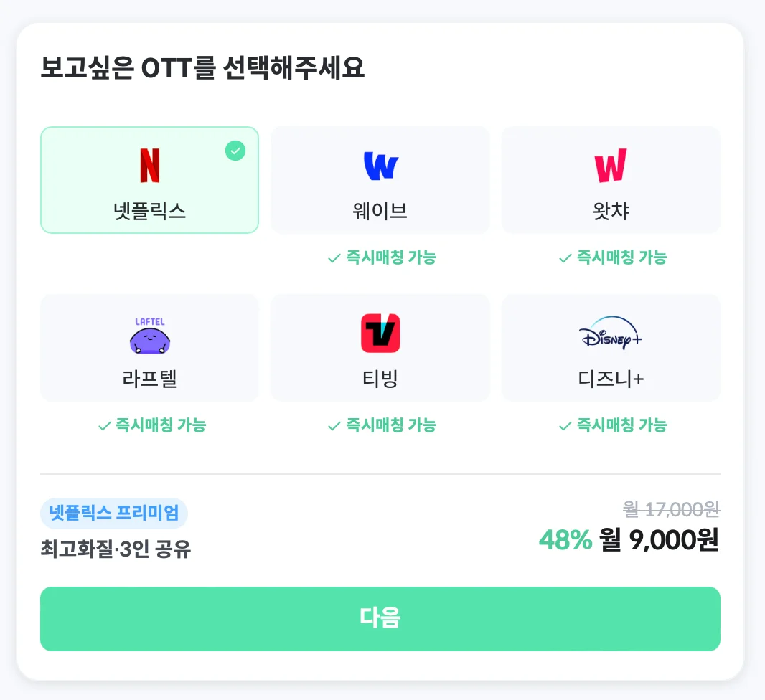Toggle the 디즈니+ card selection

(x=611, y=347)
